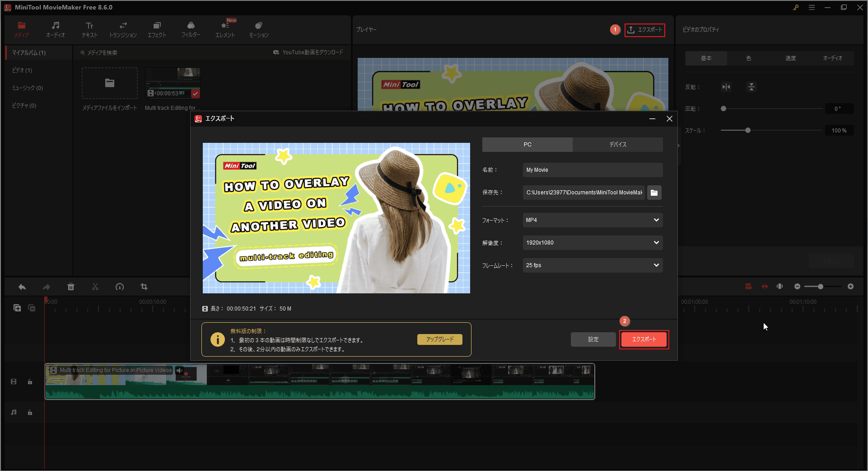This screenshot has height=471, width=868.
Task: Open the テキスト (Text) panel
Action: 89,29
